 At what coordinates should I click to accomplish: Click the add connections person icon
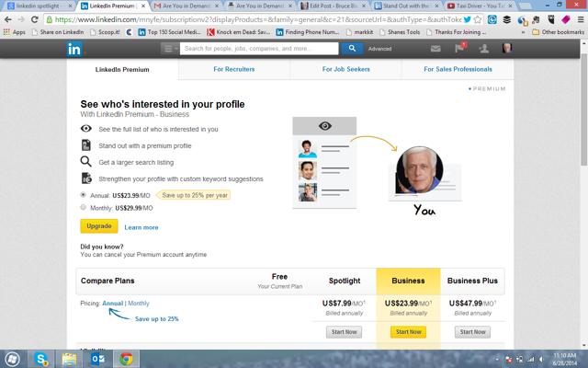484,48
